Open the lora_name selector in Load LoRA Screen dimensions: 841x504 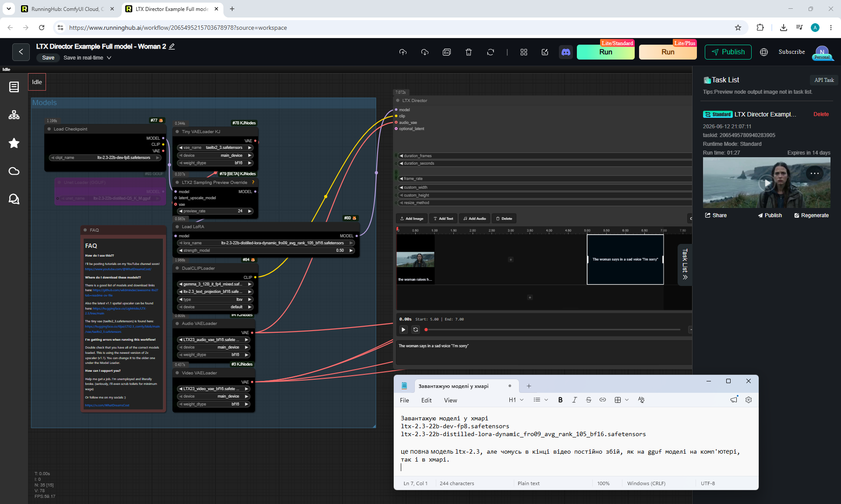pyautogui.click(x=266, y=243)
